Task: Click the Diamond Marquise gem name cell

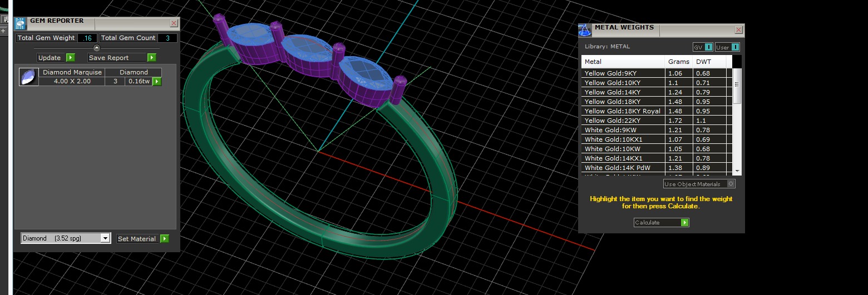Action: [72, 72]
